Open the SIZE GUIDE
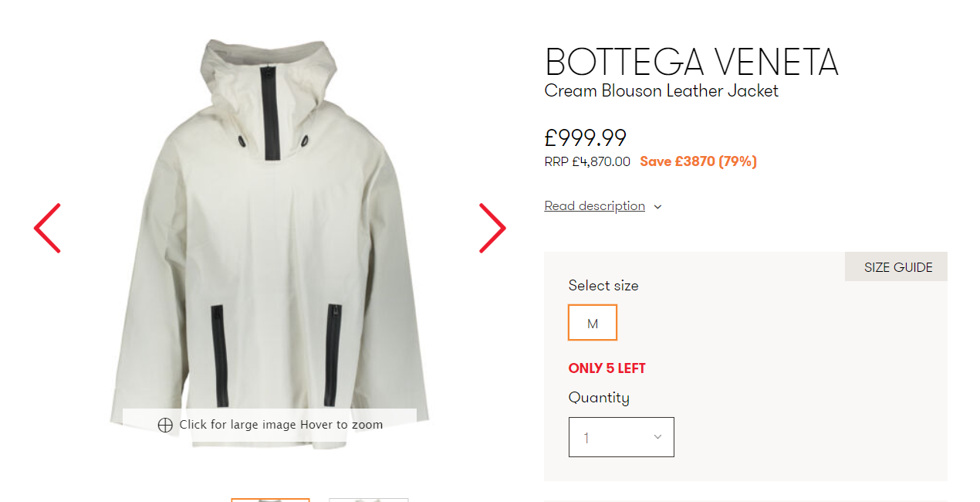This screenshot has height=502, width=980. pyautogui.click(x=897, y=267)
